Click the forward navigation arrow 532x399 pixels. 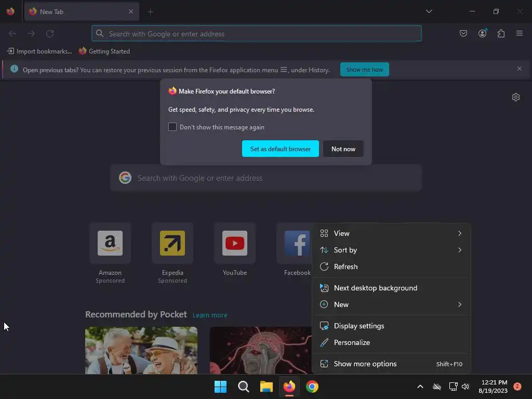31,34
